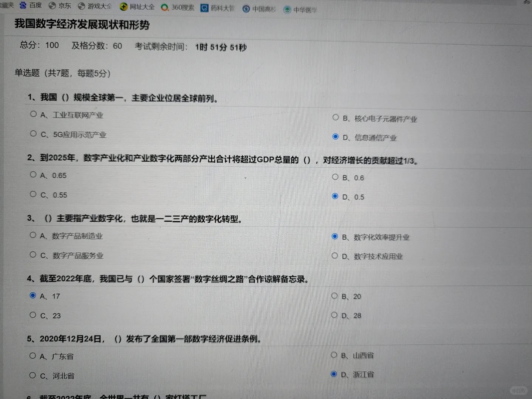Click the remaining time 1时51分51秒

point(221,47)
